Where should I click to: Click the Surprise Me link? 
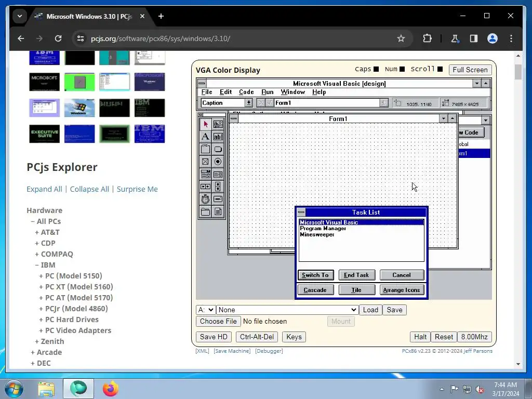137,189
